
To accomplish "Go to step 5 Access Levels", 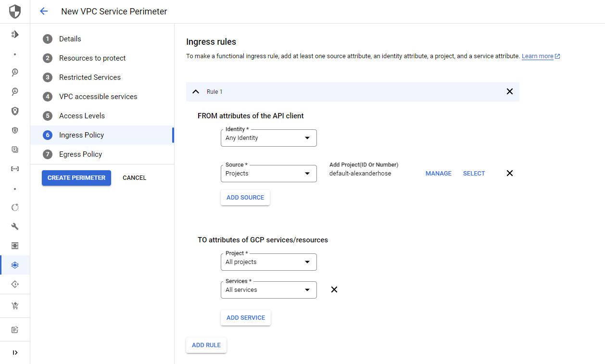I will [x=102, y=116].
